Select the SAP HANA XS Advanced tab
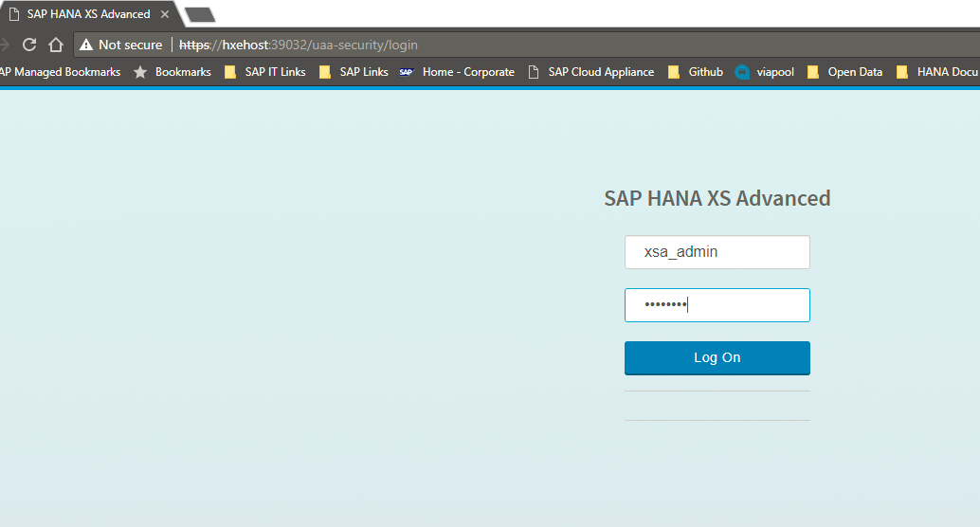Viewport: 980px width, 527px height. (x=89, y=14)
